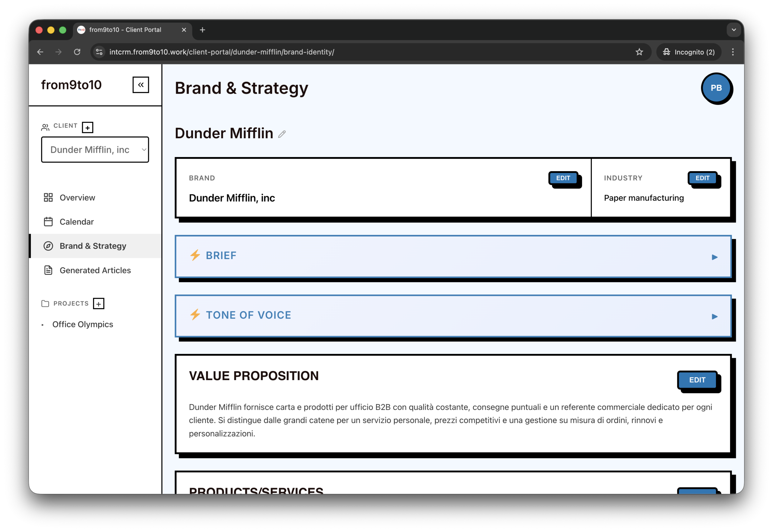Expand the Office Olympics project
This screenshot has width=773, height=532.
(x=43, y=325)
